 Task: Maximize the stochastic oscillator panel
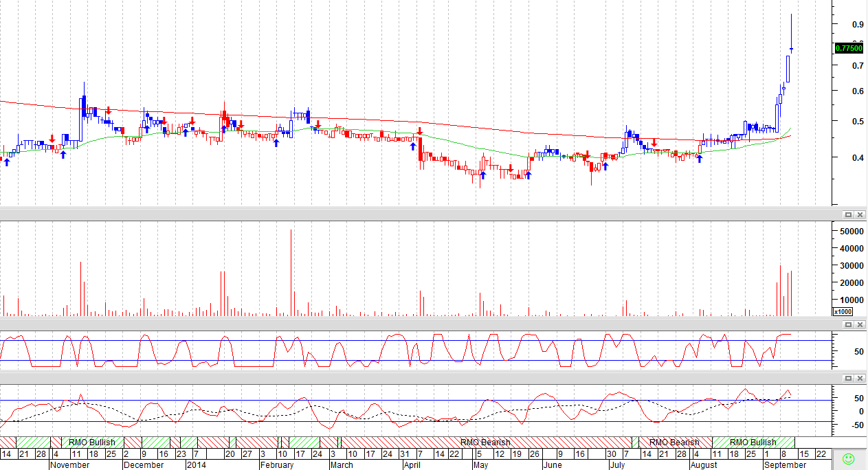point(848,324)
